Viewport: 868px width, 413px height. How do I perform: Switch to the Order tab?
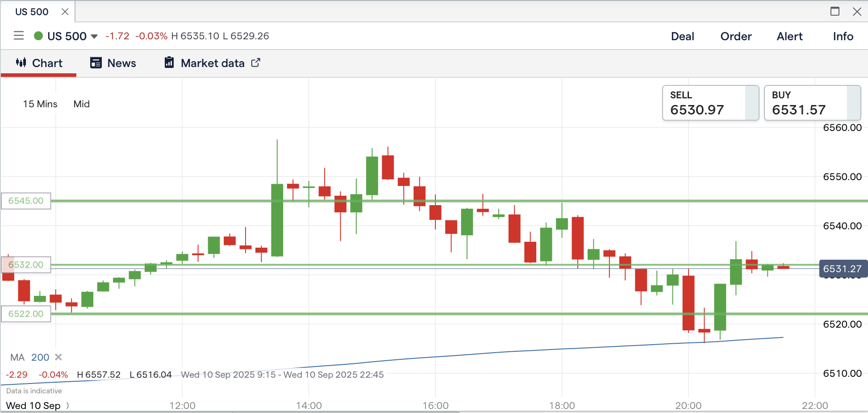[736, 36]
